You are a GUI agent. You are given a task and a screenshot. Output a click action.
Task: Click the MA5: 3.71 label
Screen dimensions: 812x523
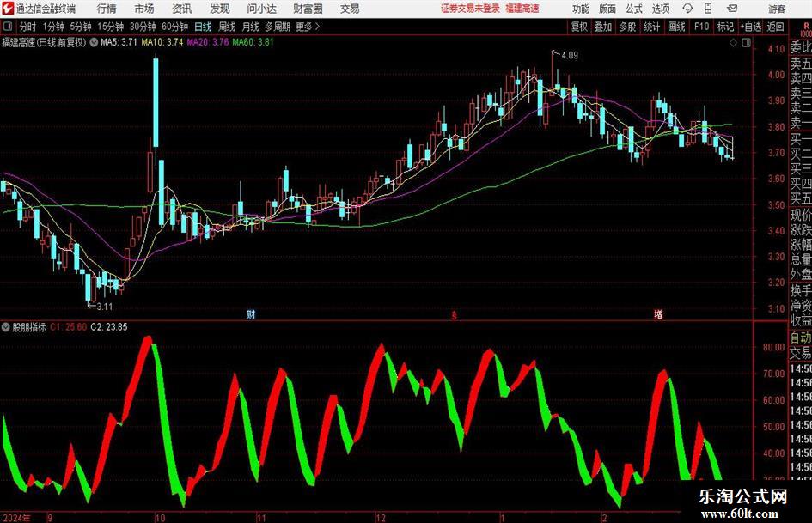tap(119, 42)
